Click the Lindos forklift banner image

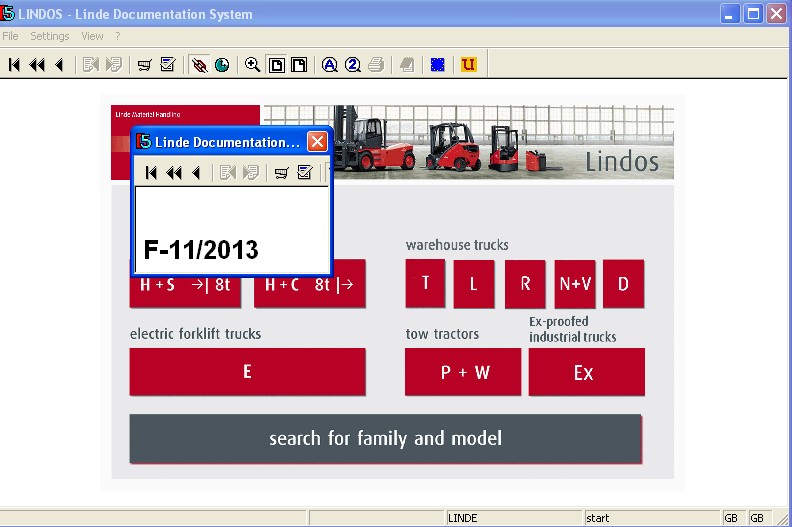click(x=468, y=142)
